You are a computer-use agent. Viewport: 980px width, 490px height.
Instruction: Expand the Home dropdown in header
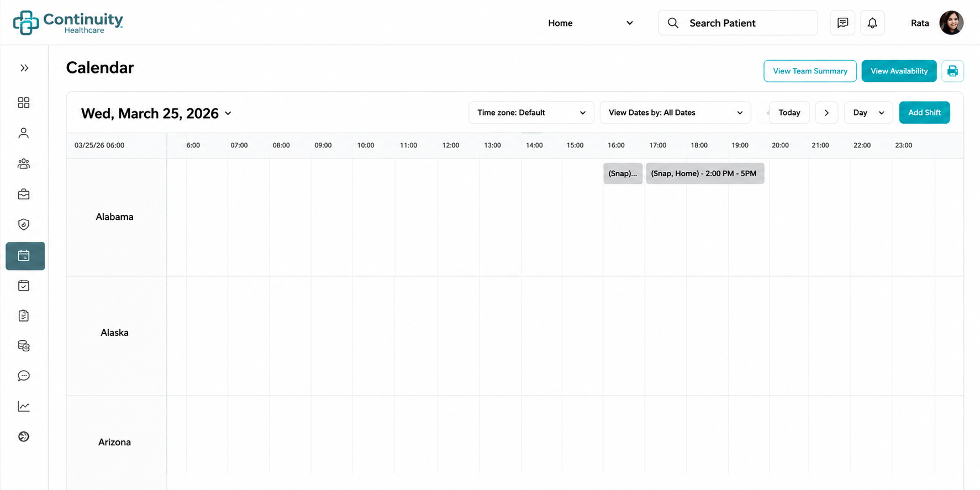pyautogui.click(x=590, y=23)
